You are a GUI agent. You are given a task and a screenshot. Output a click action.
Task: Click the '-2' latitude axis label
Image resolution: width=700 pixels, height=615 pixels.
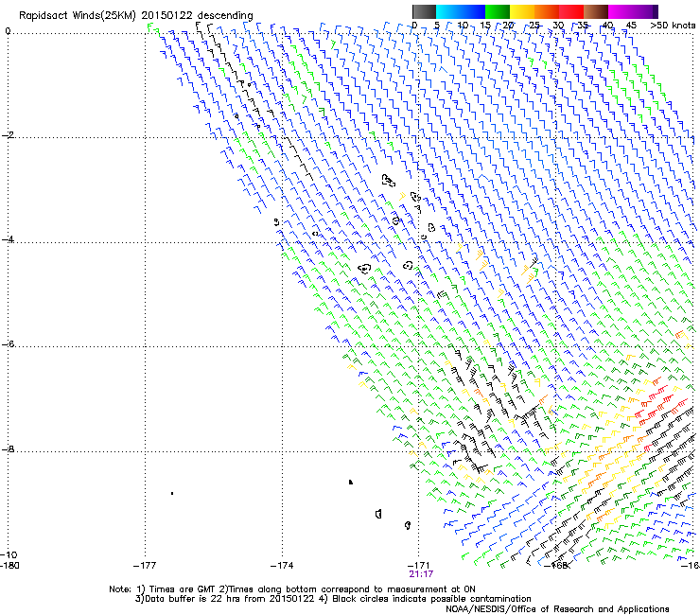(8, 135)
